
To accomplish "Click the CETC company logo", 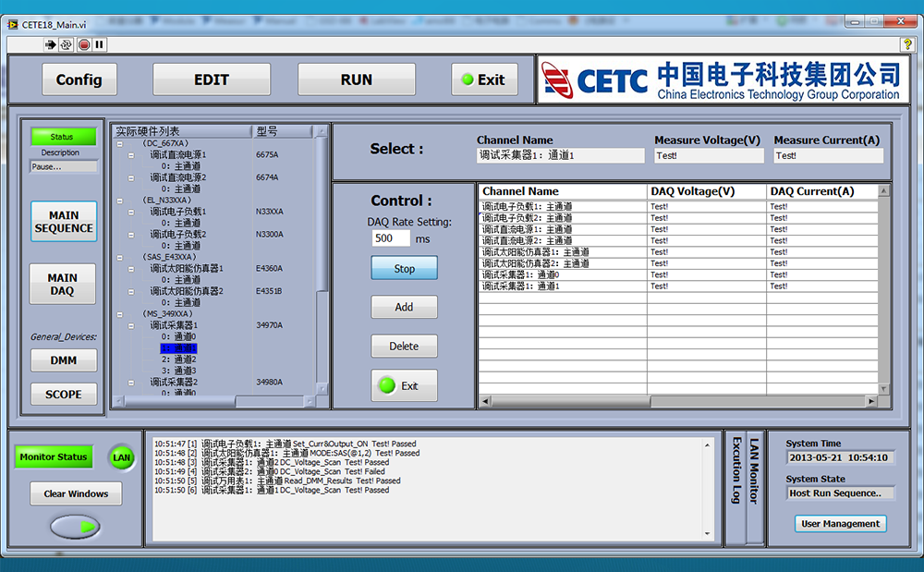I will (720, 80).
